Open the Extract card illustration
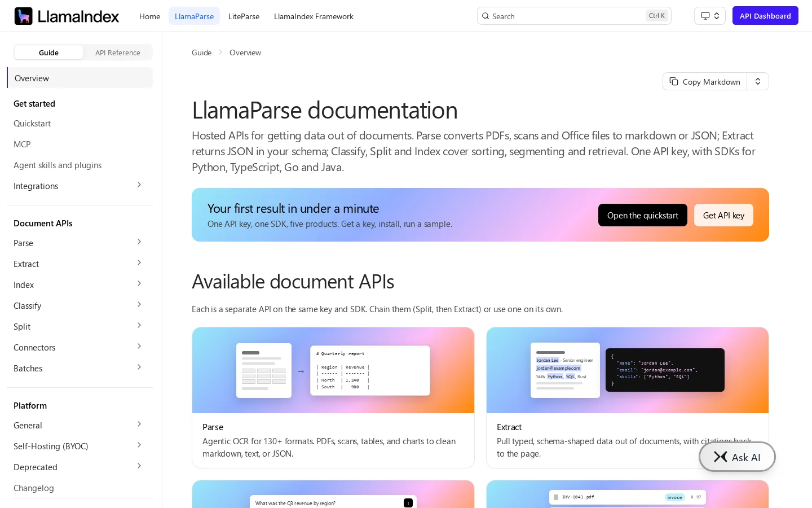The width and height of the screenshot is (812, 508). [628, 370]
